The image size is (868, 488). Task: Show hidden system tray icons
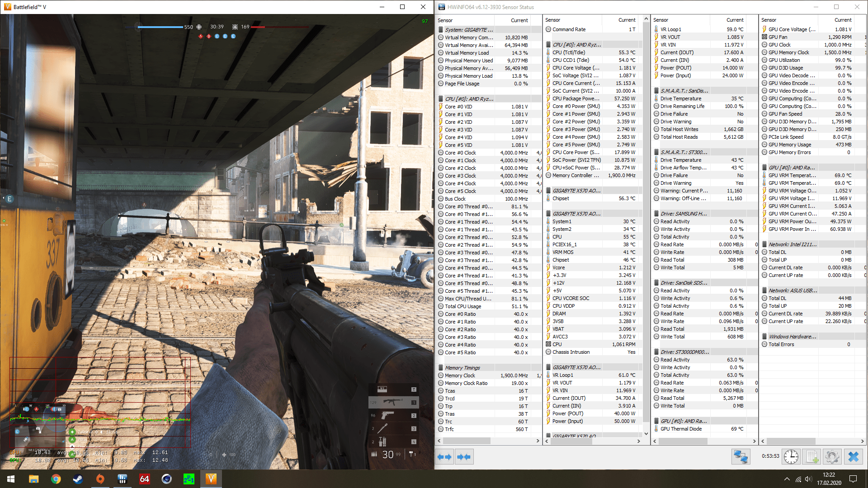[787, 479]
